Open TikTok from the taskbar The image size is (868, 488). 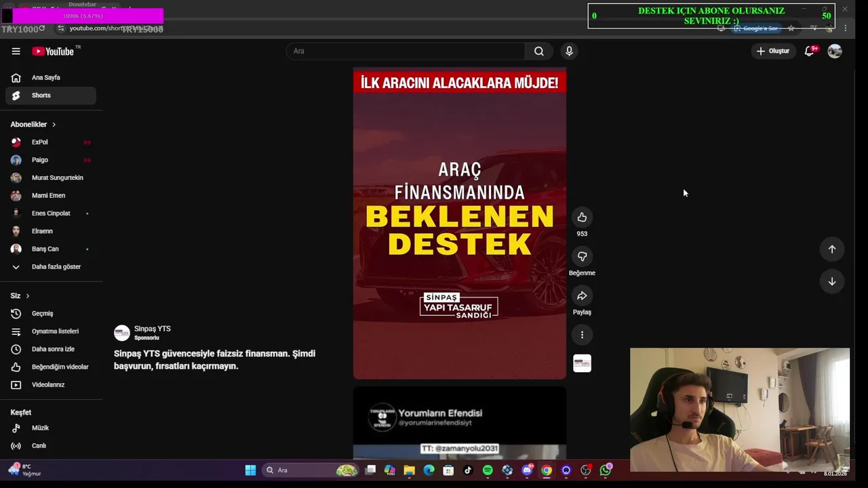pyautogui.click(x=468, y=470)
